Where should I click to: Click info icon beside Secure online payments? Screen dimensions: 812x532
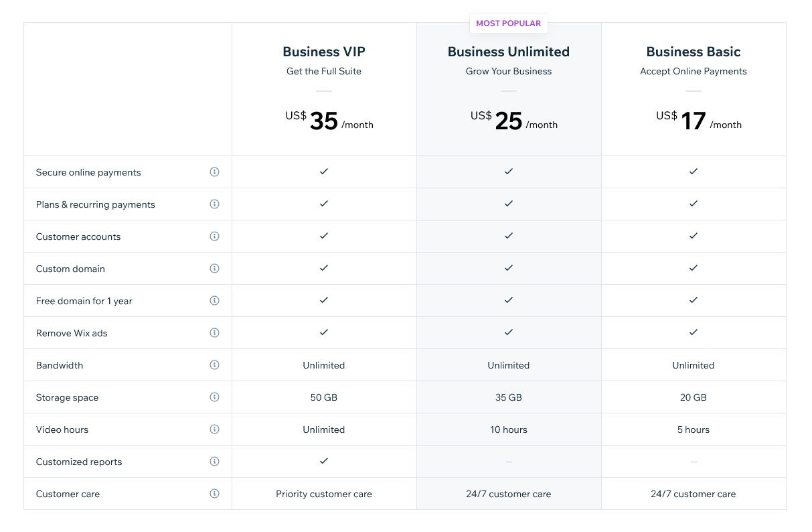click(214, 172)
